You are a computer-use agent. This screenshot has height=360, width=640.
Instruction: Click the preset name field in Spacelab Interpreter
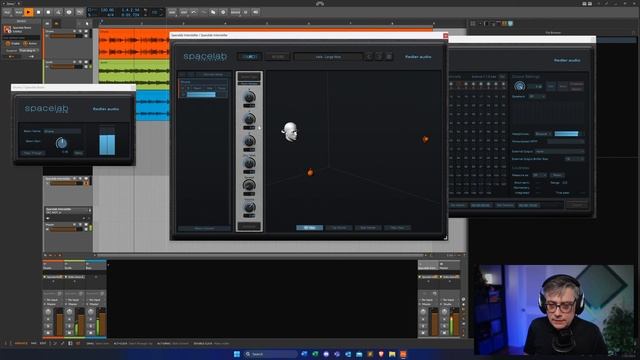pos(328,57)
